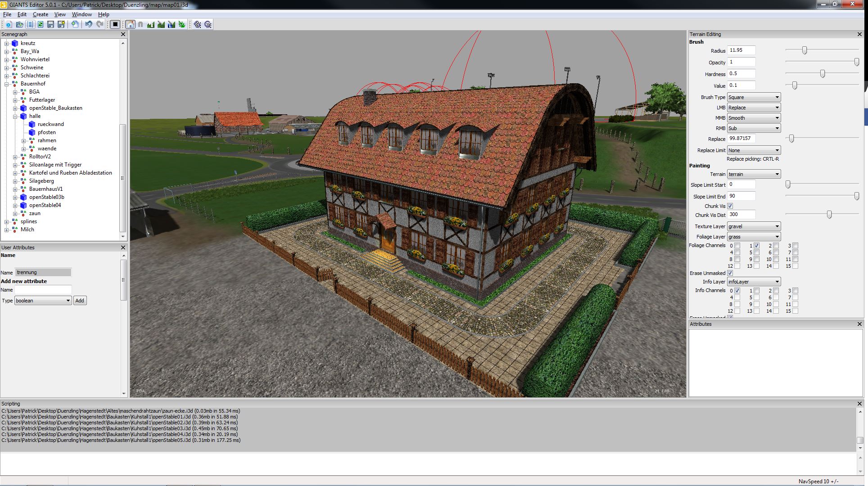Click the cube icon beside openStable04

tap(23, 205)
